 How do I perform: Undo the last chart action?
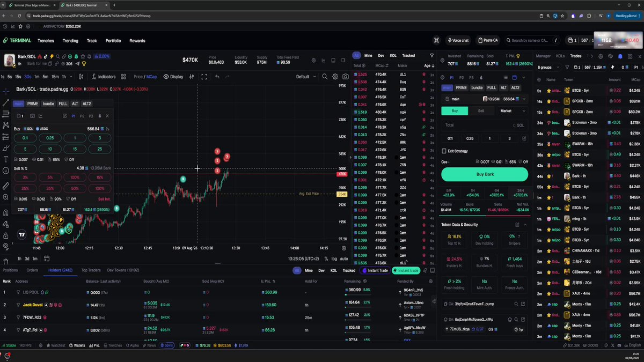click(217, 77)
